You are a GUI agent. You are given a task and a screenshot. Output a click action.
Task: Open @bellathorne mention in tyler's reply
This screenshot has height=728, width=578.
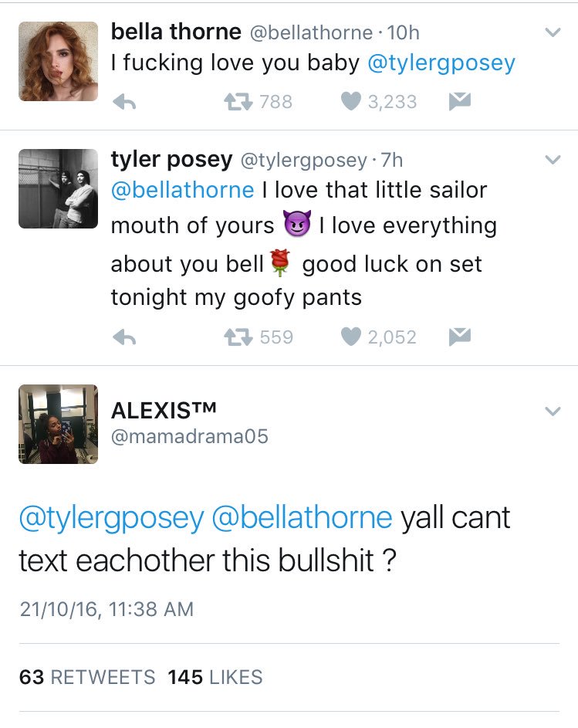182,190
